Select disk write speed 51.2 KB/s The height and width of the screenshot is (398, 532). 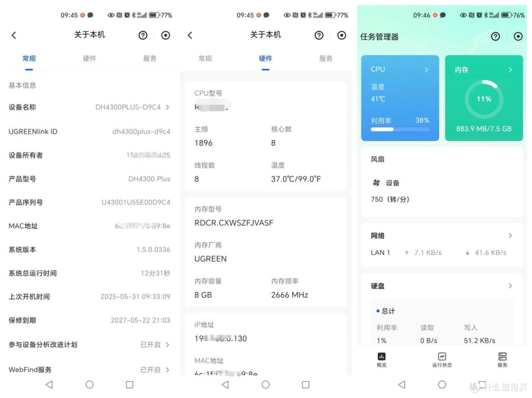pyautogui.click(x=480, y=341)
